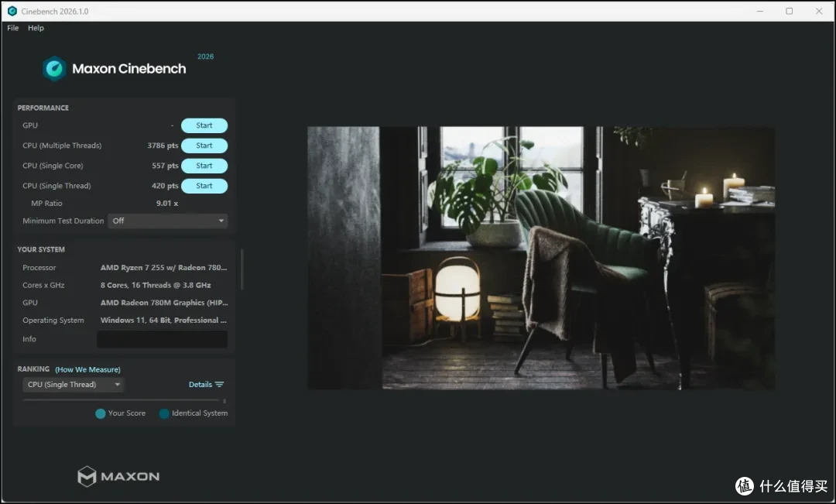
Task: Maximize the Cinebench window
Action: (789, 11)
